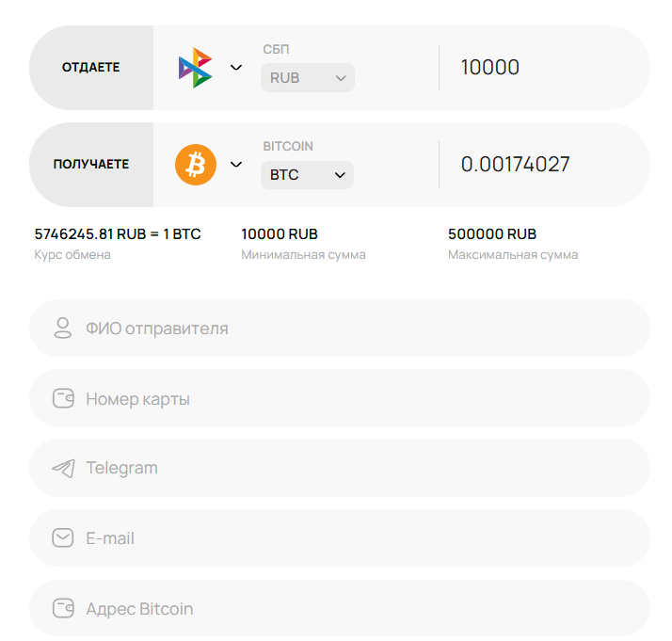This screenshot has width=672, height=641.
Task: Click the envelope icon in E-mail field
Action: pos(63,537)
